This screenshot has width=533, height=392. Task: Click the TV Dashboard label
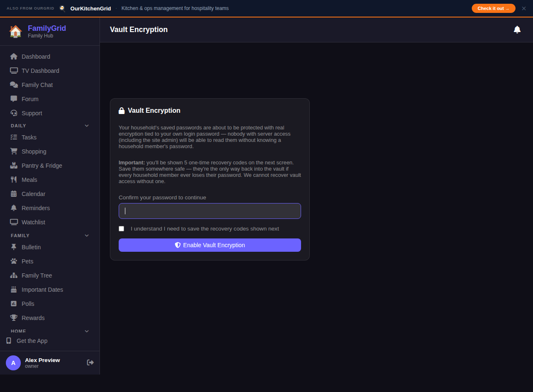point(40,71)
